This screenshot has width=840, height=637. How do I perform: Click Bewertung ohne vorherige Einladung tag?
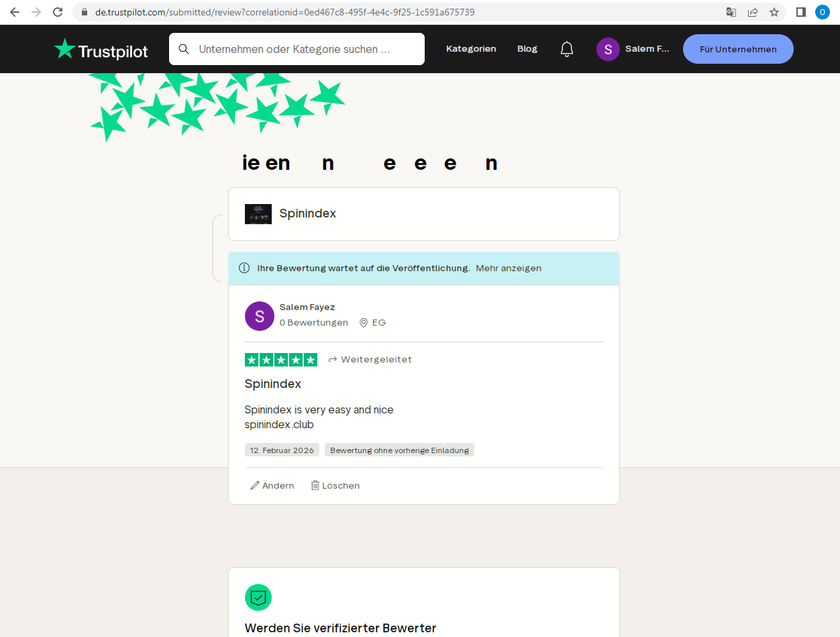point(399,450)
